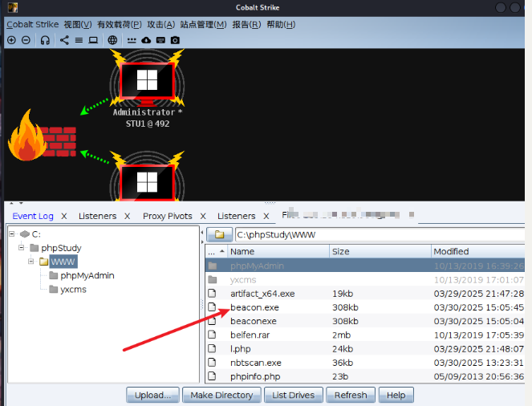Open web management globe icon

click(x=112, y=40)
